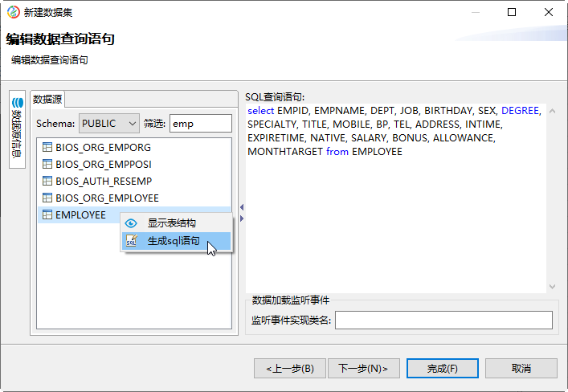The width and height of the screenshot is (568, 392).
Task: Click the application logo in title bar
Action: (13, 12)
